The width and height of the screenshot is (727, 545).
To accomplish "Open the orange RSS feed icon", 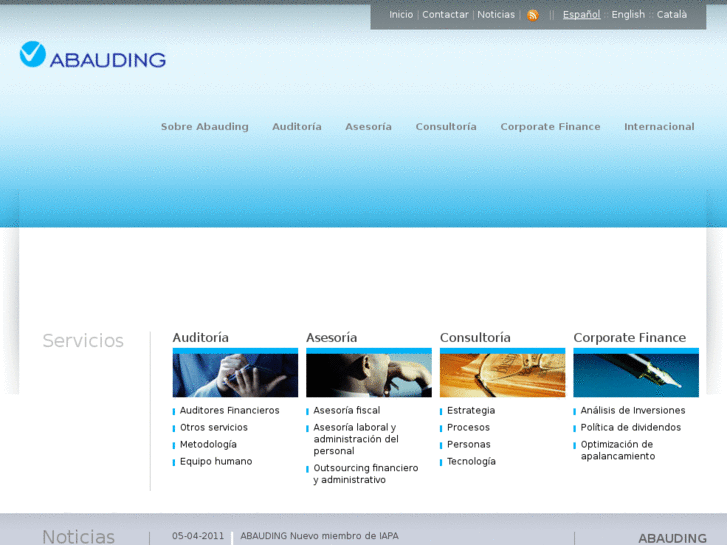I will (533, 15).
